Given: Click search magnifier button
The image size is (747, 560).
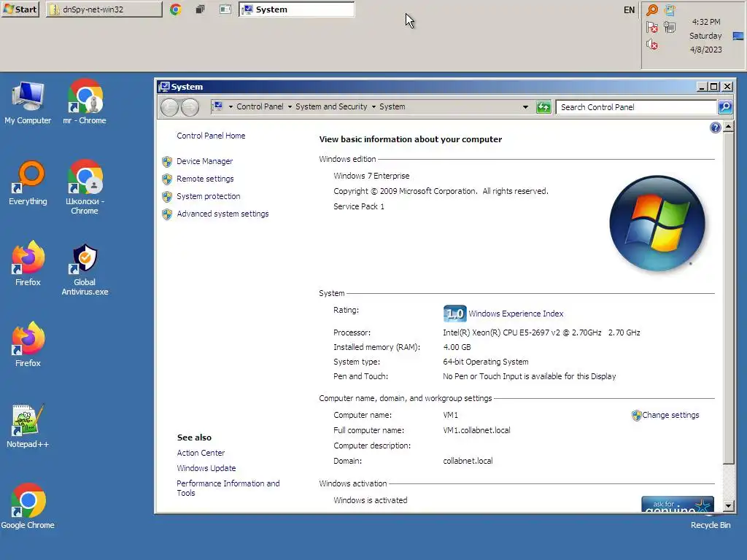Looking at the screenshot, I should pos(724,107).
